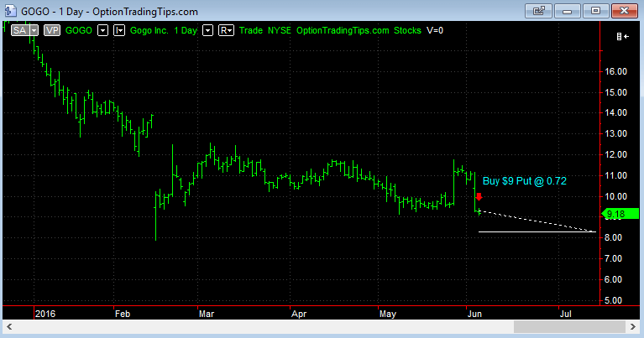644x338 pixels.
Task: Open the interval dropdown after 1 Day
Action: 208,30
